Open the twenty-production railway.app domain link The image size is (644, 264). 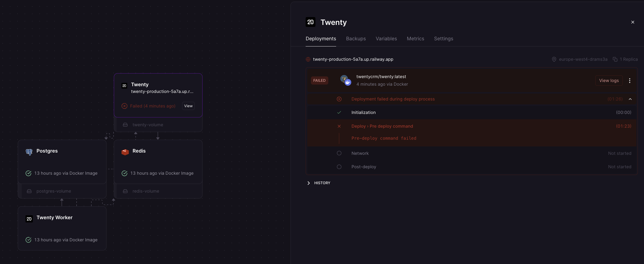tap(353, 59)
